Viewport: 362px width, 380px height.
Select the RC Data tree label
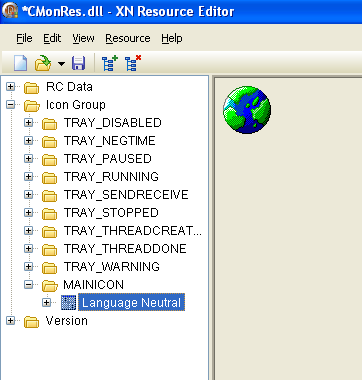tap(69, 87)
